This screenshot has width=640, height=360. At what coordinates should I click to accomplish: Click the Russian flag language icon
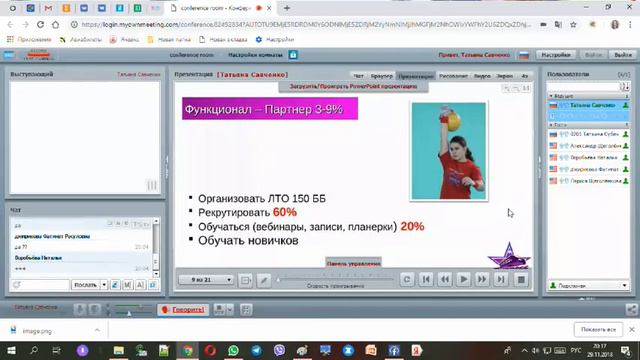pos(524,55)
